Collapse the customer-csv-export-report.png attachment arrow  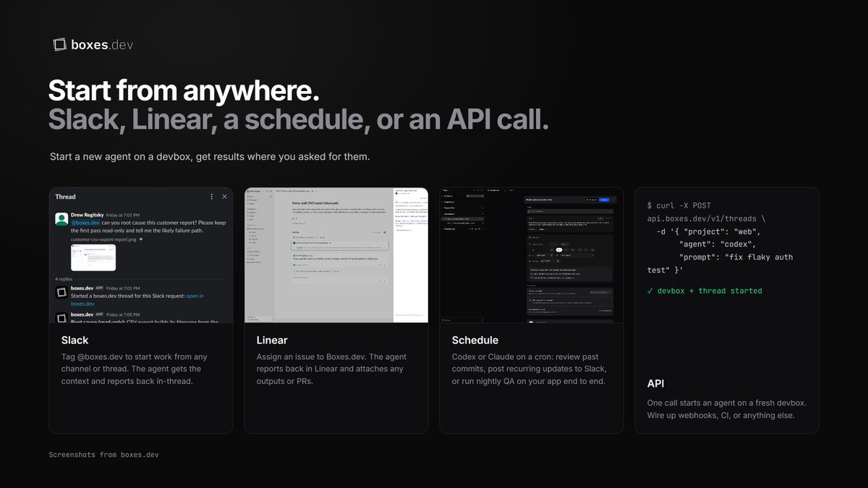coord(141,239)
